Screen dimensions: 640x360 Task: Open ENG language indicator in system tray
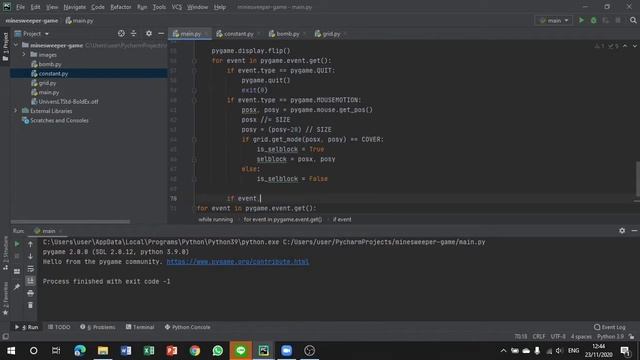coord(573,351)
